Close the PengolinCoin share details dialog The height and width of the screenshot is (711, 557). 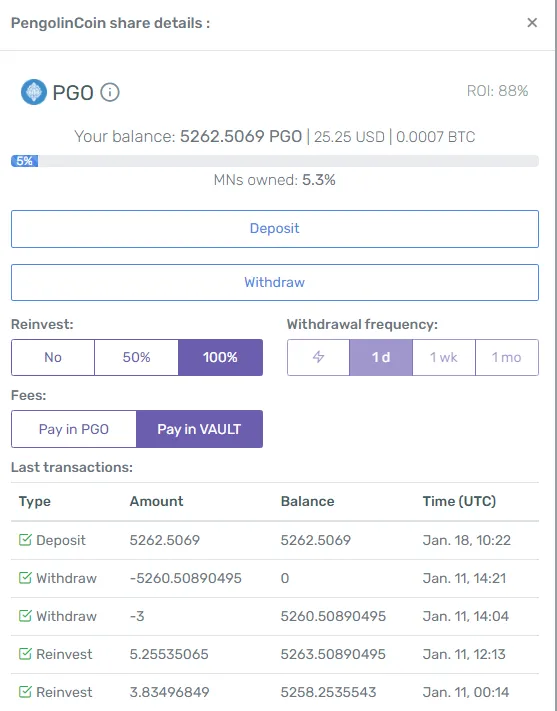tap(532, 23)
